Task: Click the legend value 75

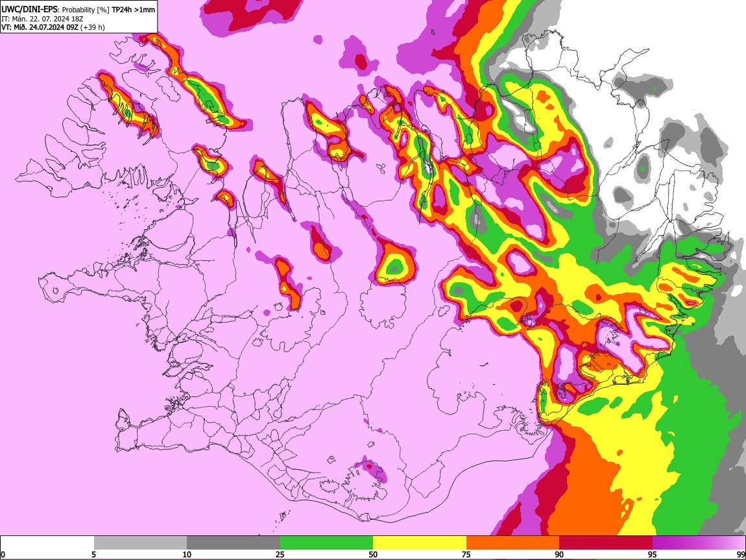Action: point(466,554)
